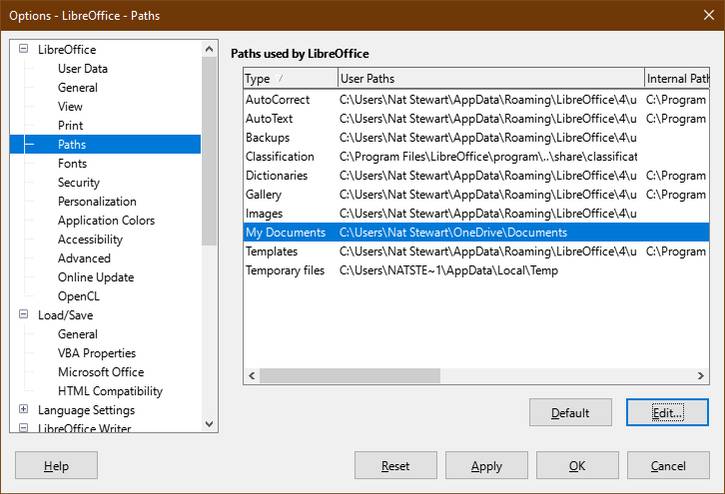Go to the Online Update page
Image resolution: width=725 pixels, height=494 pixels.
(96, 277)
